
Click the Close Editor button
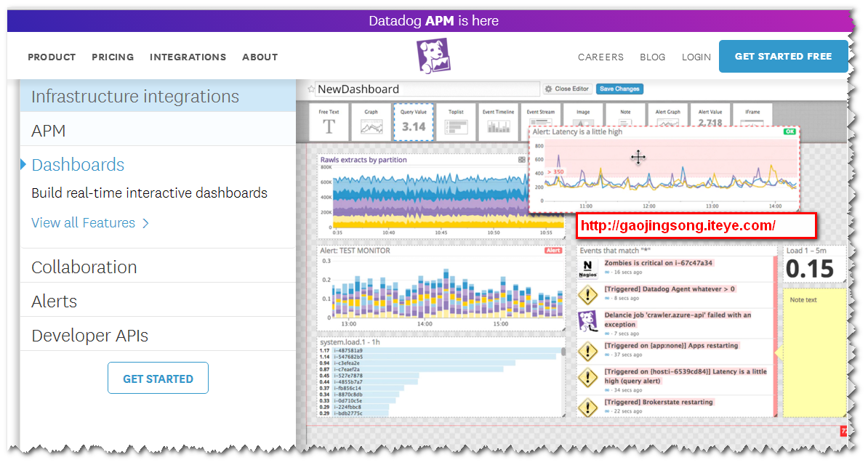pyautogui.click(x=567, y=89)
